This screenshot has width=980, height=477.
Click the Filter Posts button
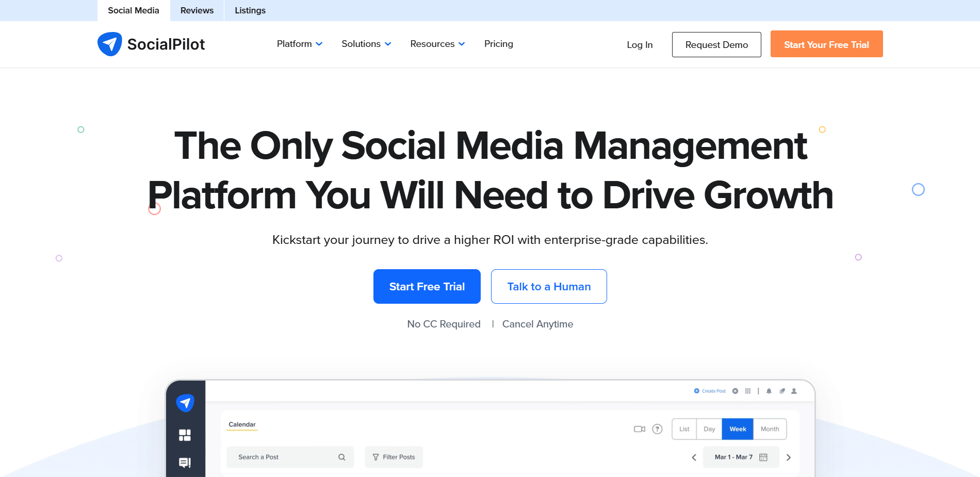394,457
